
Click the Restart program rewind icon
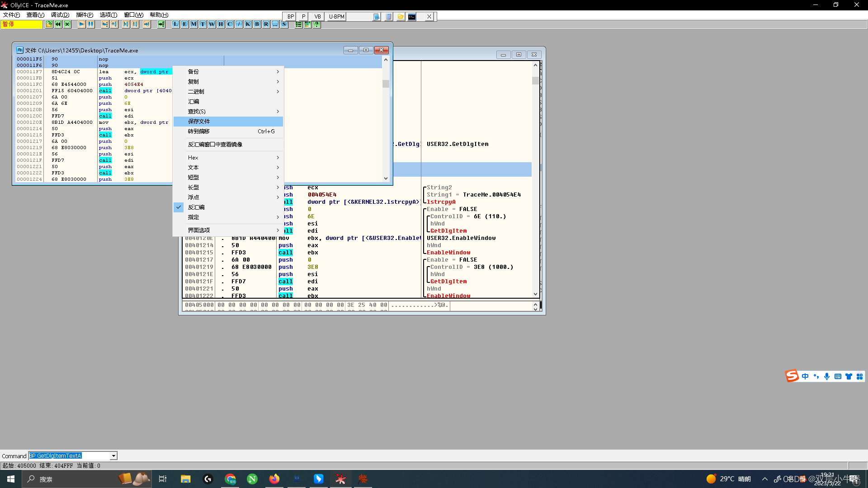click(x=58, y=24)
